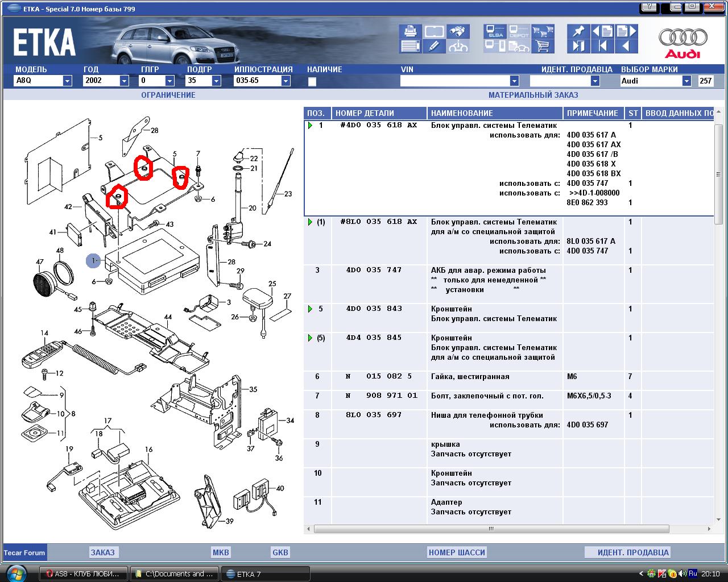Click the exit door icon

(x=578, y=46)
